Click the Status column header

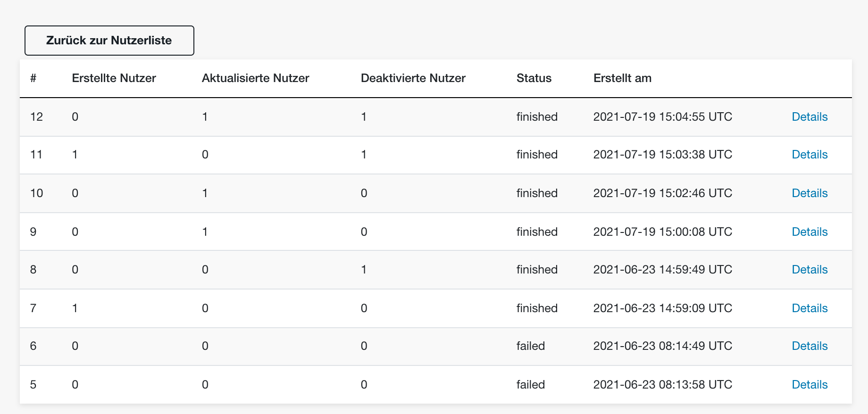click(534, 78)
